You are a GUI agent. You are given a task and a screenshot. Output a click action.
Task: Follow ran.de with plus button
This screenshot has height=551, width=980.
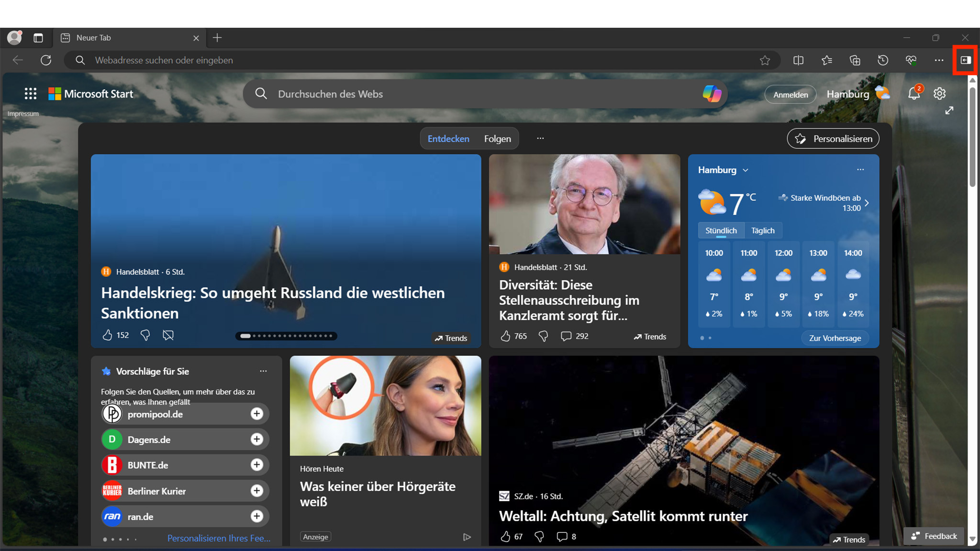[x=257, y=516]
